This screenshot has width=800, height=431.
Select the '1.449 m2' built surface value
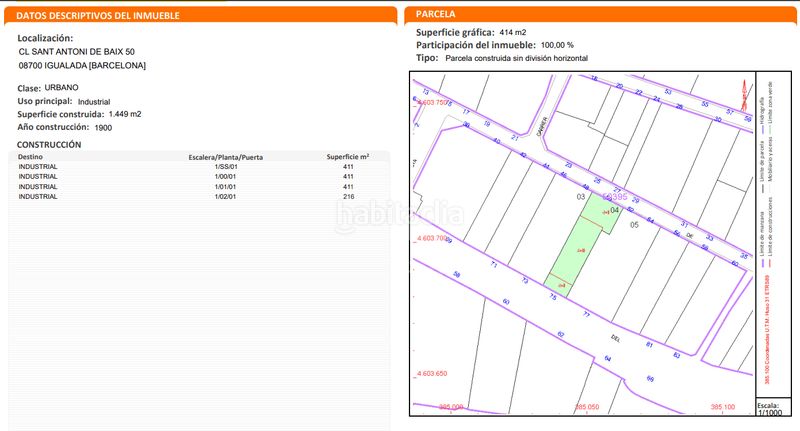coord(125,114)
